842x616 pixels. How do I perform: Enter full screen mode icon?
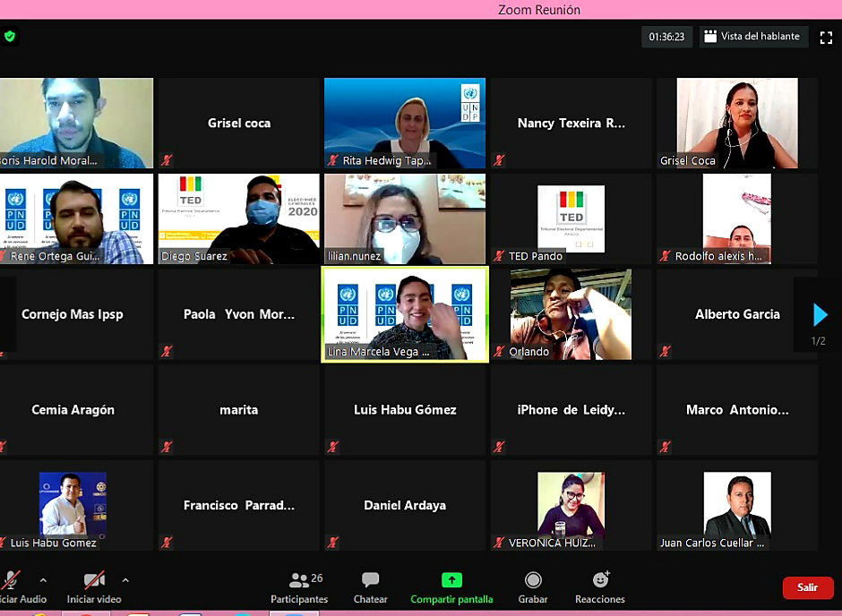click(826, 37)
